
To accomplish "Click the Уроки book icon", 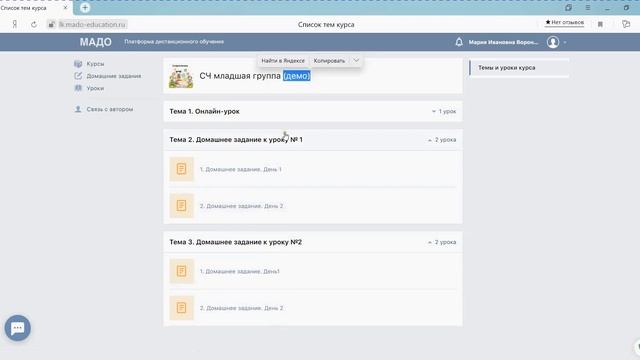I will 78,88.
